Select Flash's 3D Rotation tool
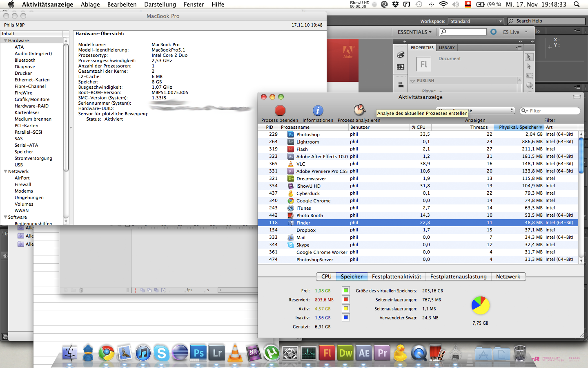Viewport: 588px width, 368px height. 529,85
